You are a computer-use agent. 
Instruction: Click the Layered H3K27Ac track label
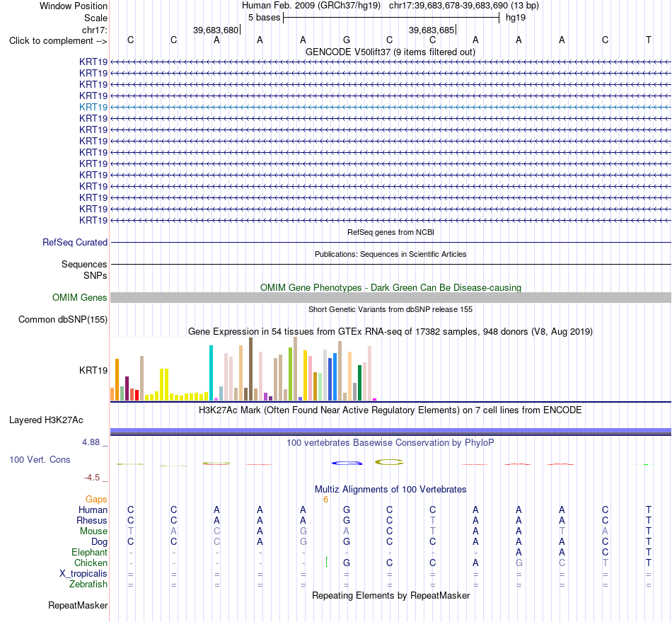click(46, 420)
